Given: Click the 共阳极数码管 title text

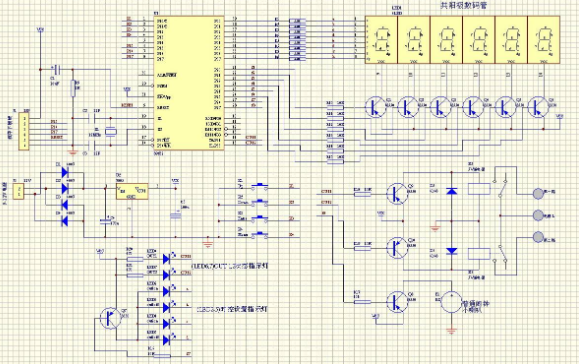Looking at the screenshot, I should 463,6.
